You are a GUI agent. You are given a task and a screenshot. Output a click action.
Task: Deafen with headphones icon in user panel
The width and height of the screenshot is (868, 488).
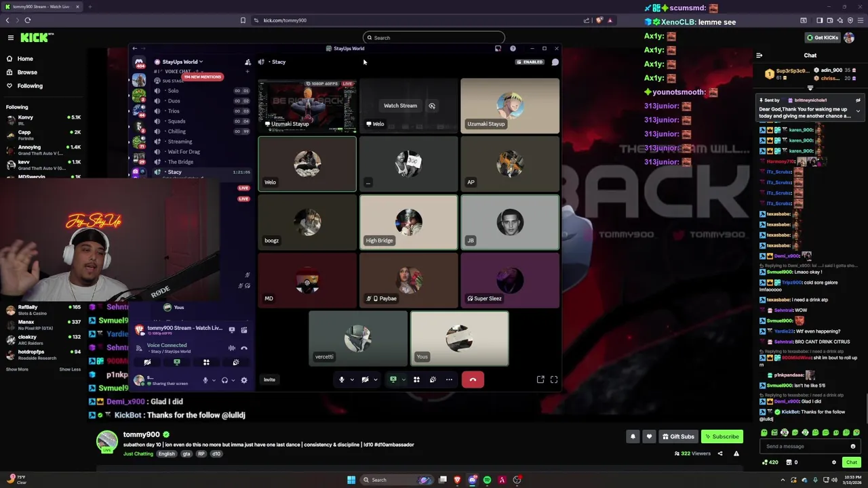pos(224,380)
